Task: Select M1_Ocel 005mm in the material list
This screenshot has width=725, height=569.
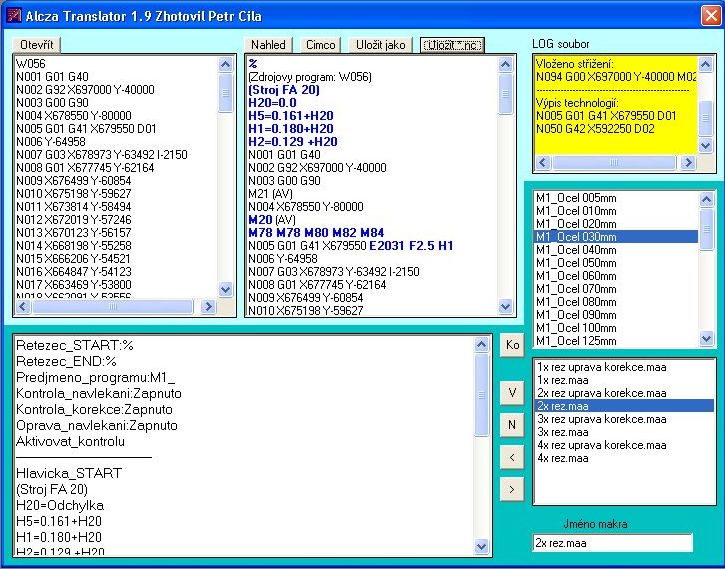Action: pyautogui.click(x=615, y=198)
